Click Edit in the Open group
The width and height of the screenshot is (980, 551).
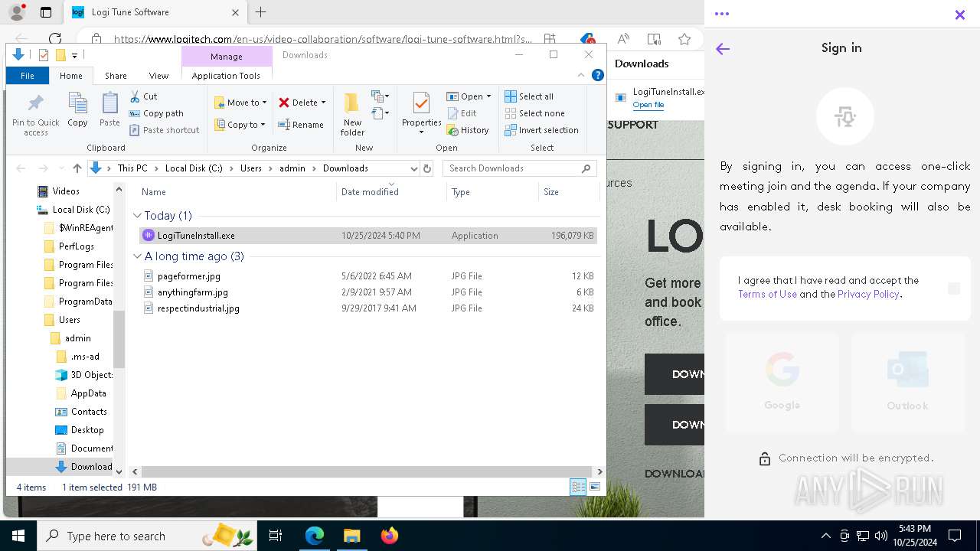462,113
